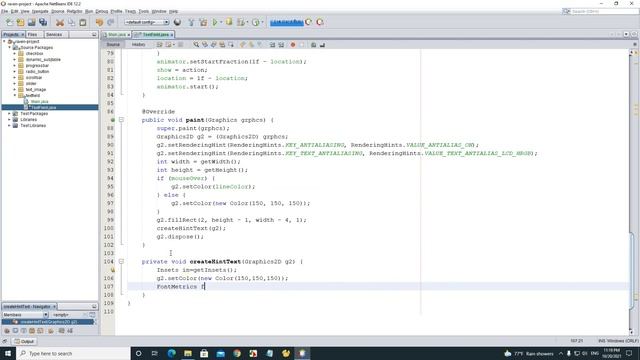This screenshot has height=360, width=640.
Task: Run the project with green play icon
Action: [x=215, y=22]
